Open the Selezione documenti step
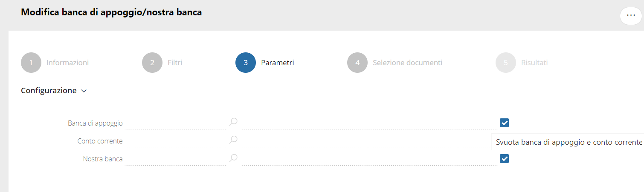This screenshot has width=644, height=192. click(x=407, y=63)
